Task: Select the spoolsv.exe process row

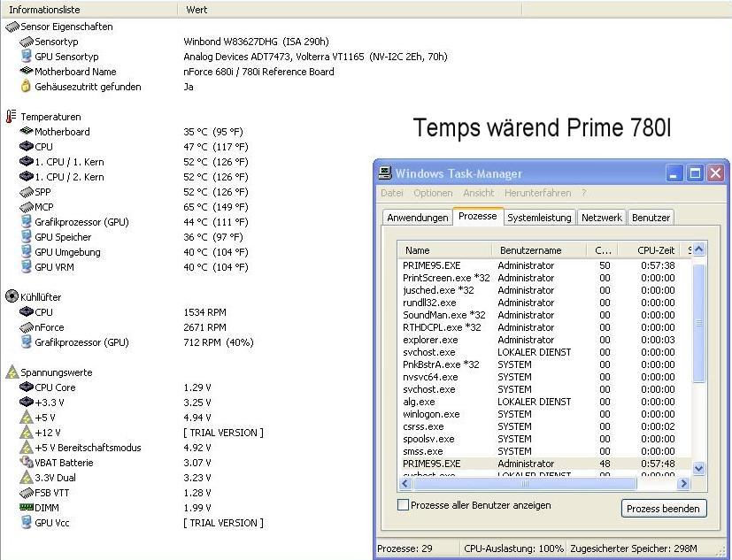Action: [544, 439]
